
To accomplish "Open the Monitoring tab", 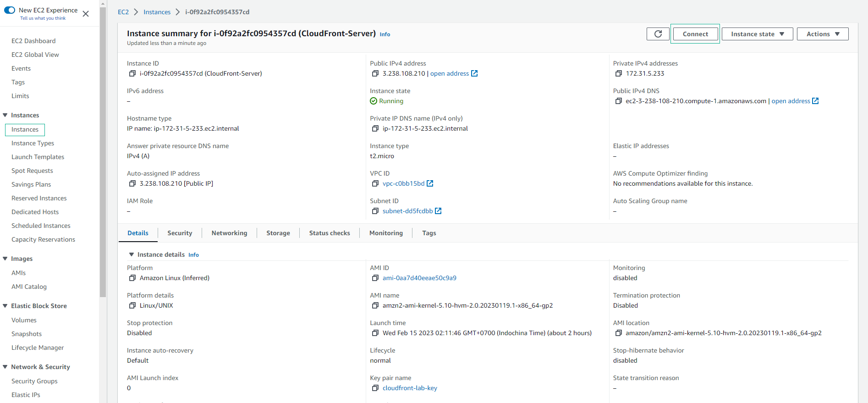I will coord(386,233).
